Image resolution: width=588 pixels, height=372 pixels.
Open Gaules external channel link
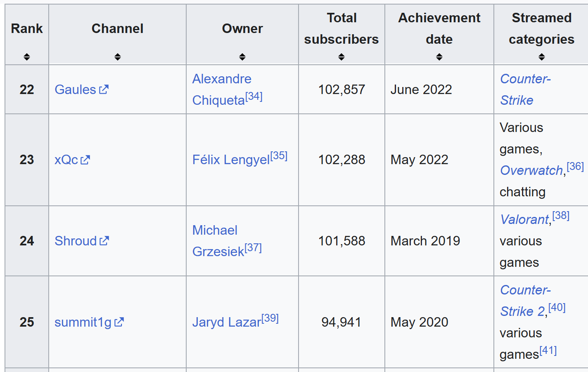click(82, 89)
